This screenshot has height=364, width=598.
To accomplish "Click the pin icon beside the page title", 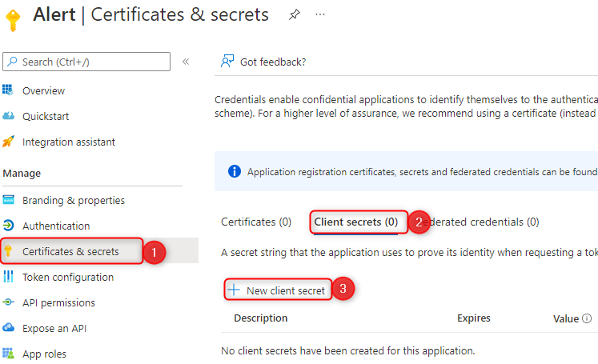I will click(295, 15).
